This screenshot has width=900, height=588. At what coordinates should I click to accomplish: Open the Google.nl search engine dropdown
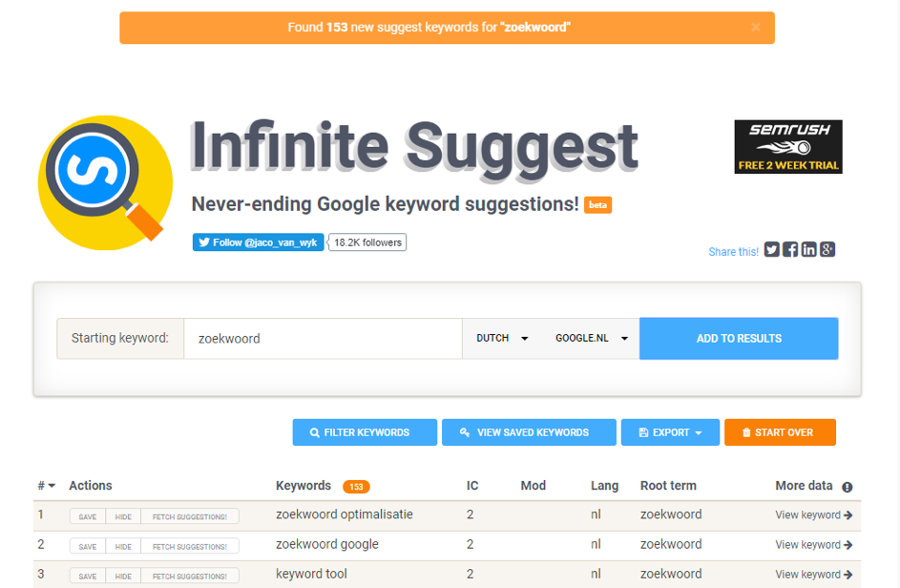pos(592,339)
